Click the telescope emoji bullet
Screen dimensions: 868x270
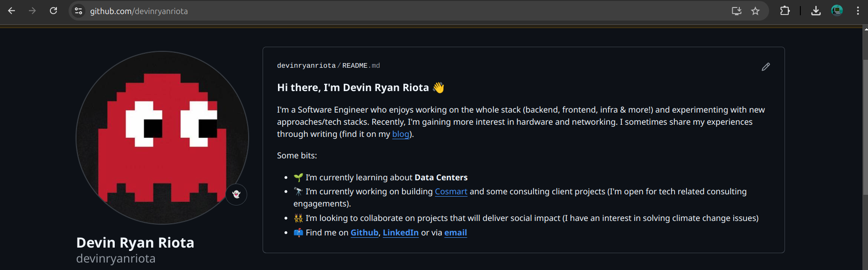(299, 192)
